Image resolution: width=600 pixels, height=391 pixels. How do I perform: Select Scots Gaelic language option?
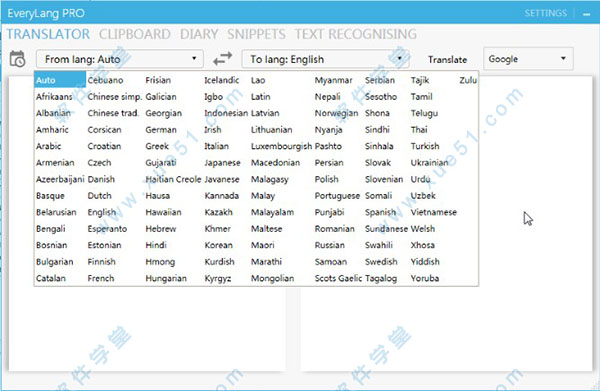338,278
